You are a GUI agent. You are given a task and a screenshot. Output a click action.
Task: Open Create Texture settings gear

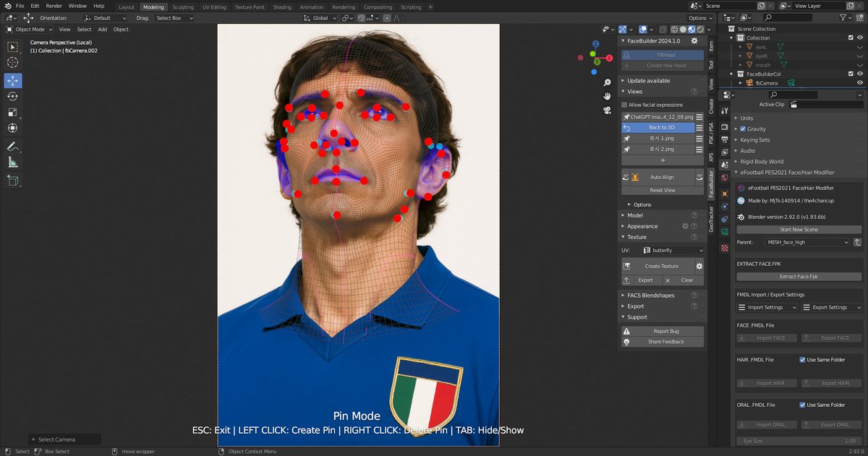click(x=699, y=266)
